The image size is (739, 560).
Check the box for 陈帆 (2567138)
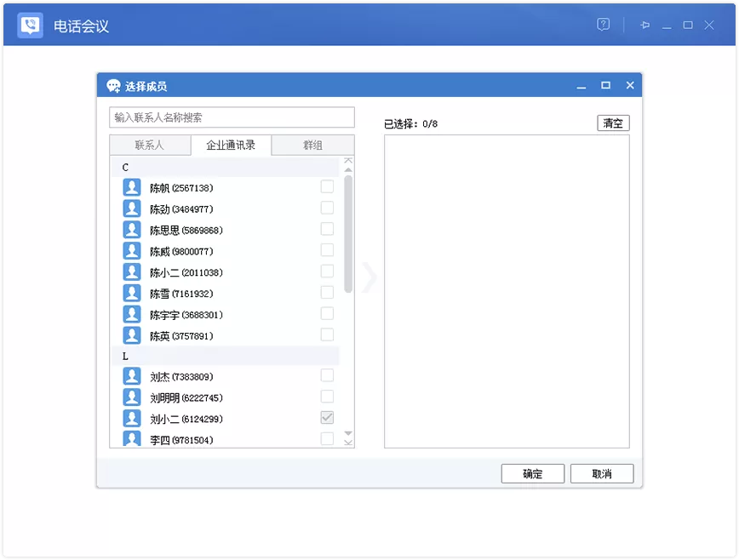pyautogui.click(x=327, y=186)
